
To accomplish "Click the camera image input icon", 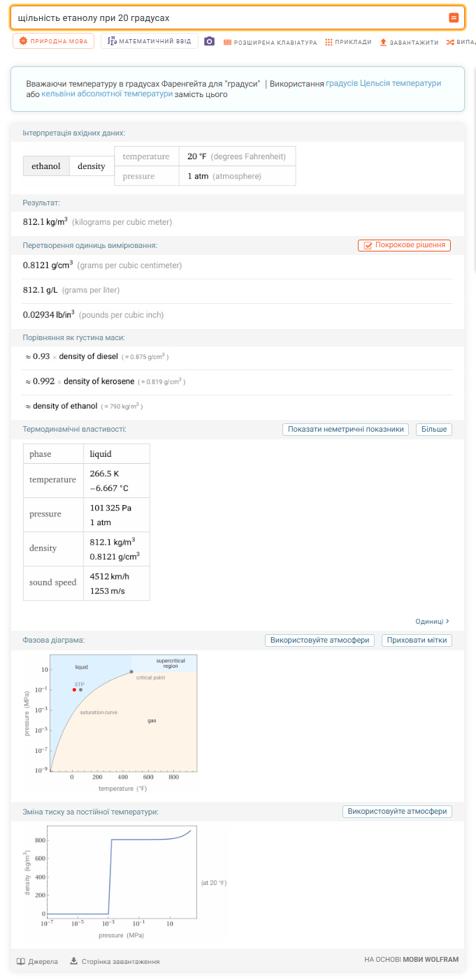I will [209, 42].
